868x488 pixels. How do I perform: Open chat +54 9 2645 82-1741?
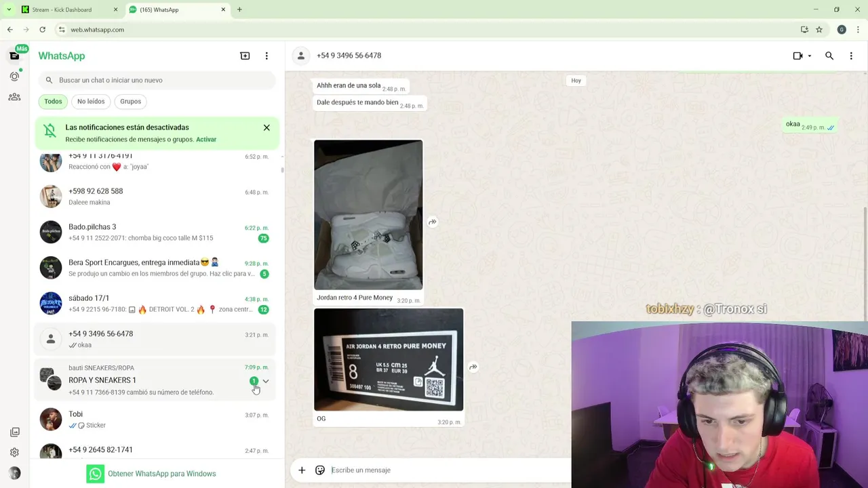click(157, 449)
